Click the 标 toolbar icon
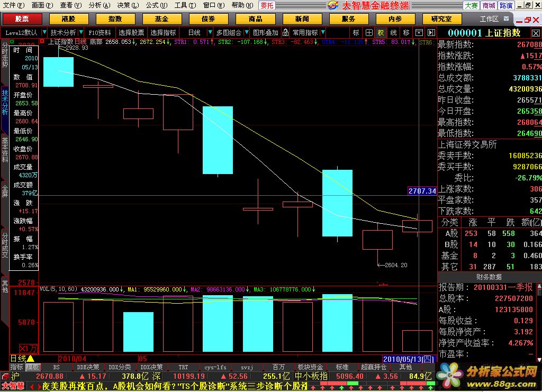Screen dimensions: 542x392 [356, 32]
